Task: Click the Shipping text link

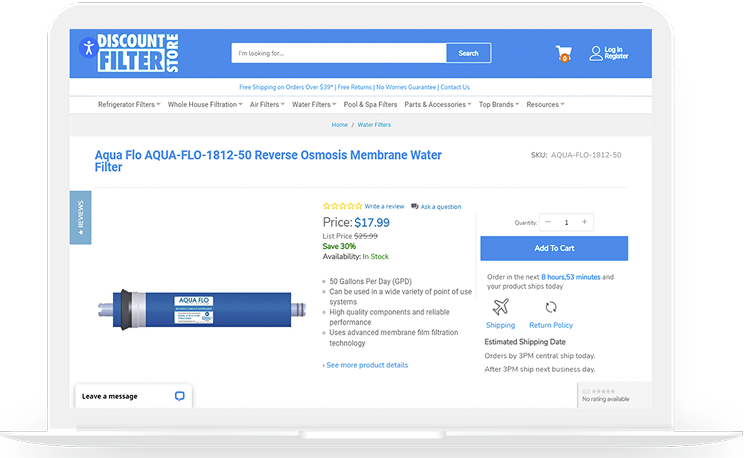Action: pos(500,325)
